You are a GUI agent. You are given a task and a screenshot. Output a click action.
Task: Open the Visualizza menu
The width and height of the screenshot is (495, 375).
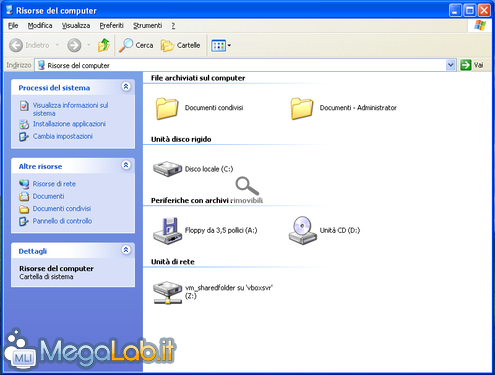pyautogui.click(x=76, y=26)
